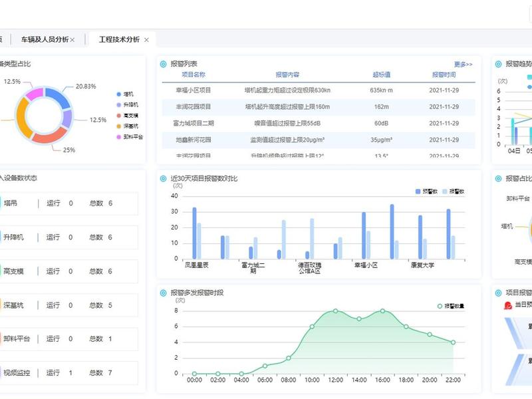Click the 报警占比 panel title icon
532x399 pixels.
tap(498, 179)
